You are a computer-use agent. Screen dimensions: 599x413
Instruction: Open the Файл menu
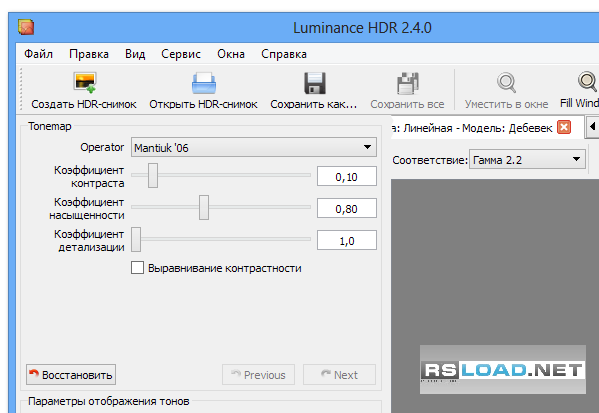[x=39, y=54]
